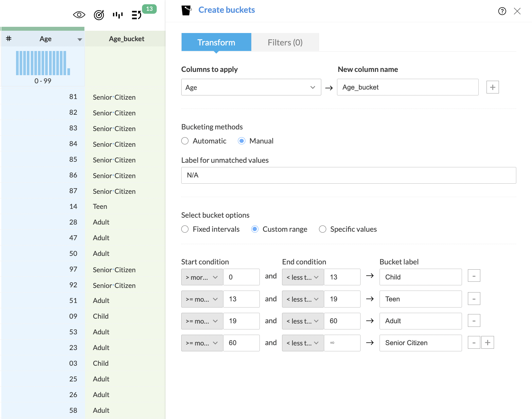
Task: Select the Automatic bucketing method
Action: click(185, 141)
